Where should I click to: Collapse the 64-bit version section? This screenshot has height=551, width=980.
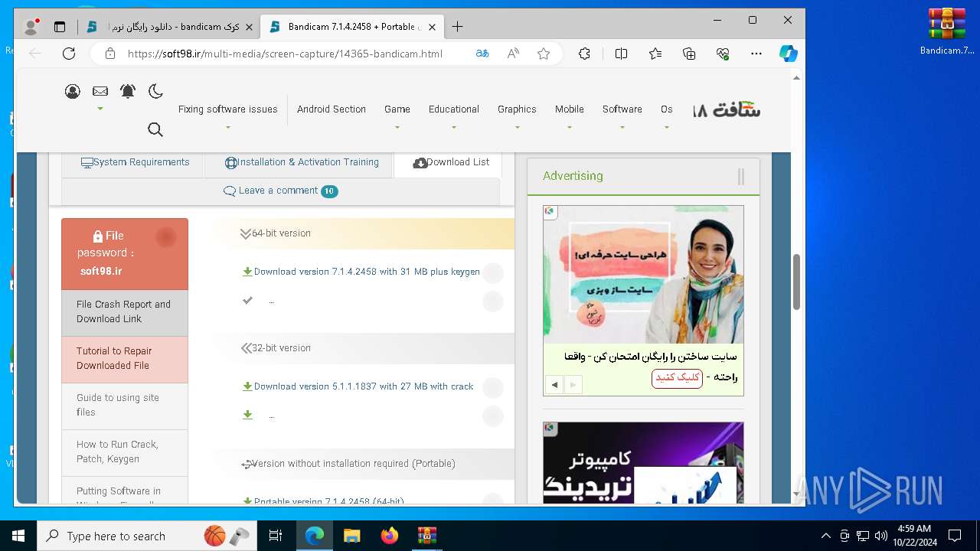(363, 233)
